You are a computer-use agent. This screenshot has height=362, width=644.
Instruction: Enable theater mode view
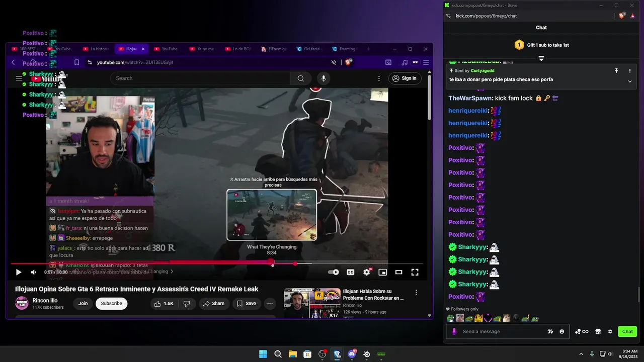(398, 272)
